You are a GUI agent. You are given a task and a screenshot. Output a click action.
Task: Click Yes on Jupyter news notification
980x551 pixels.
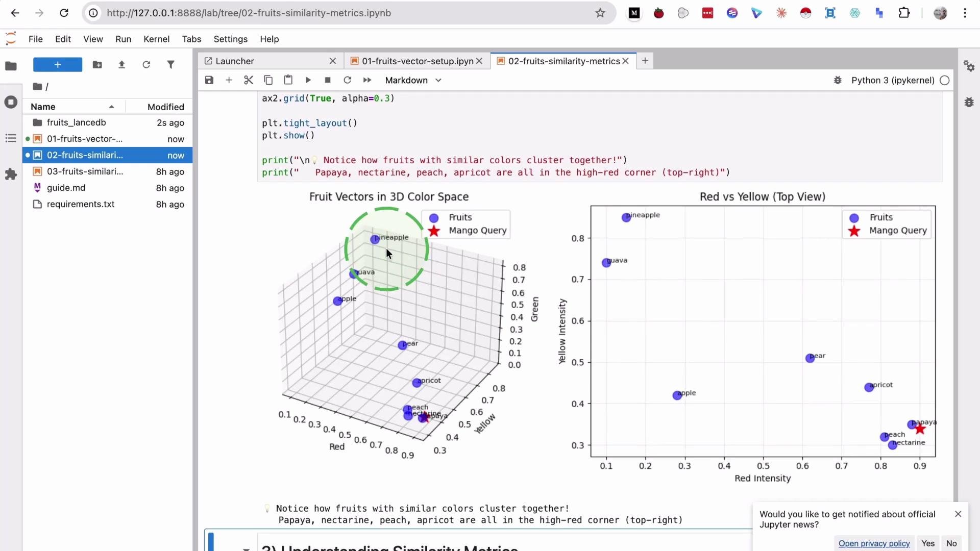click(928, 543)
